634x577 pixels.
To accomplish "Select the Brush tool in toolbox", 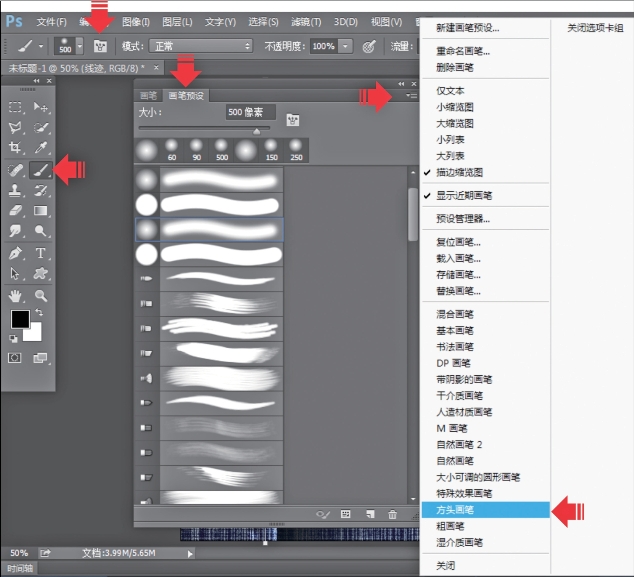I will 41,170.
